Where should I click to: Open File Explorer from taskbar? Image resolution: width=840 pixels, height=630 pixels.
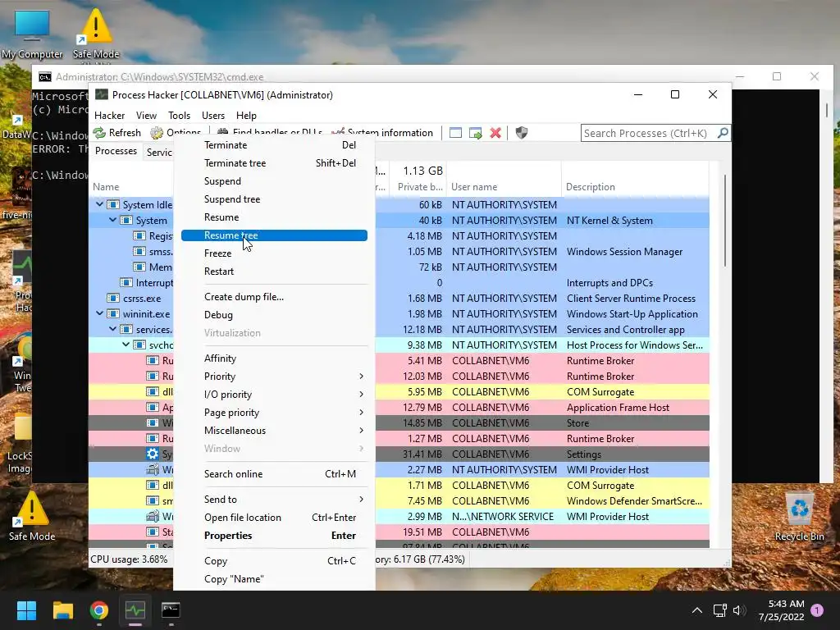click(62, 610)
